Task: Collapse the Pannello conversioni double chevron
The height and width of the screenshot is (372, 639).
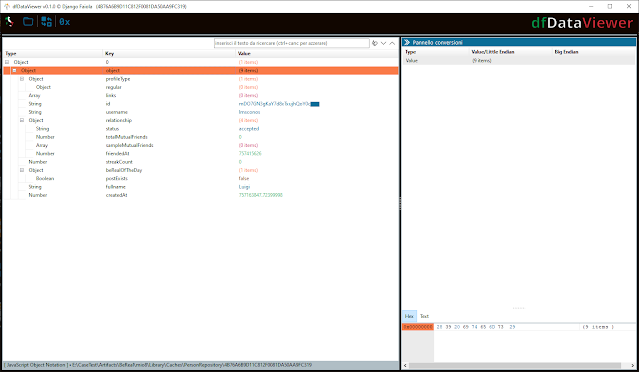Action: pos(407,42)
